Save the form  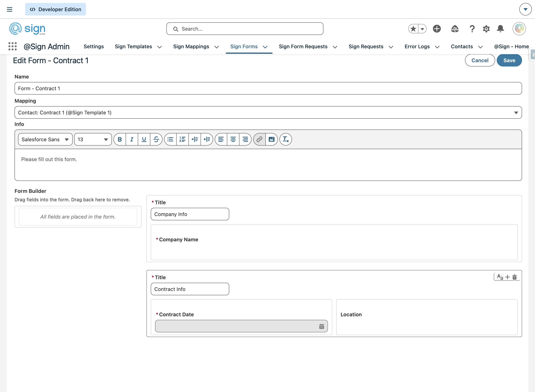tap(509, 60)
